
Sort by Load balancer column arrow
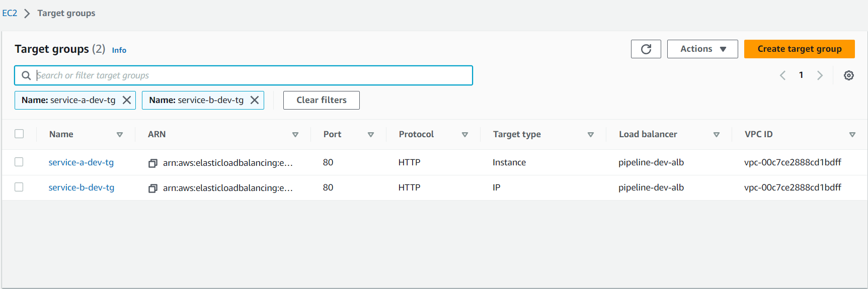click(x=717, y=134)
